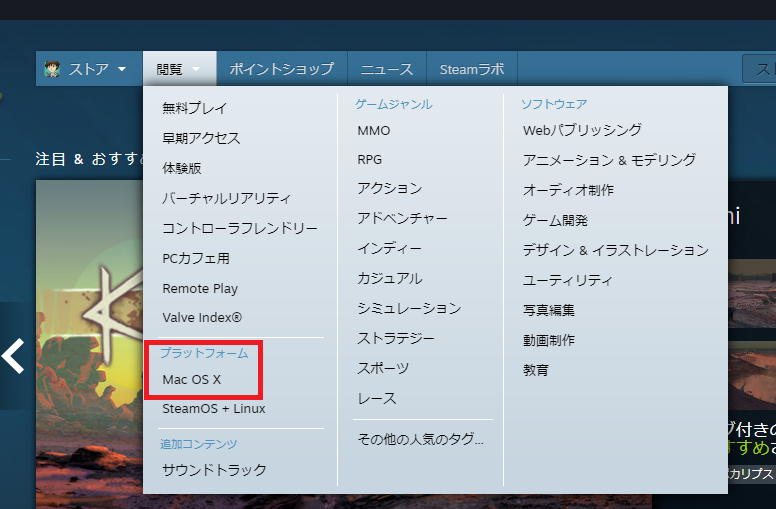Open シミュレーション genre
Viewport: 776px width, 509px height.
coord(409,308)
